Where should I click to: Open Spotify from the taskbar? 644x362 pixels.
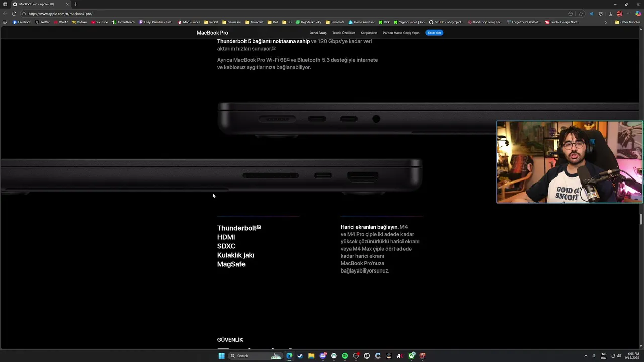345,356
